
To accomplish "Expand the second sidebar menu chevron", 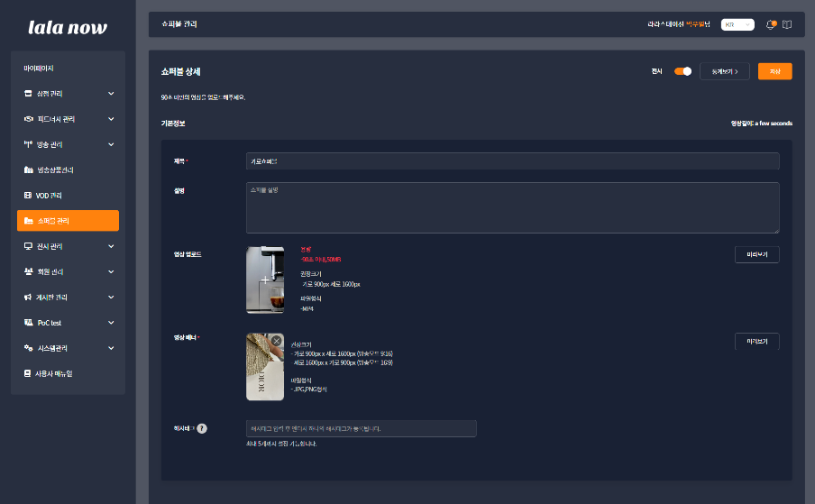I will (111, 119).
